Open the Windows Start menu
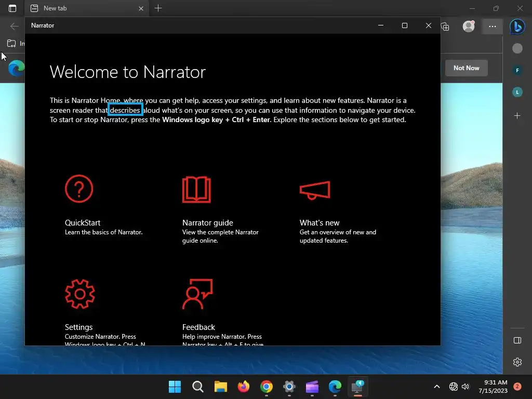Viewport: 532px width, 399px height. click(x=175, y=387)
